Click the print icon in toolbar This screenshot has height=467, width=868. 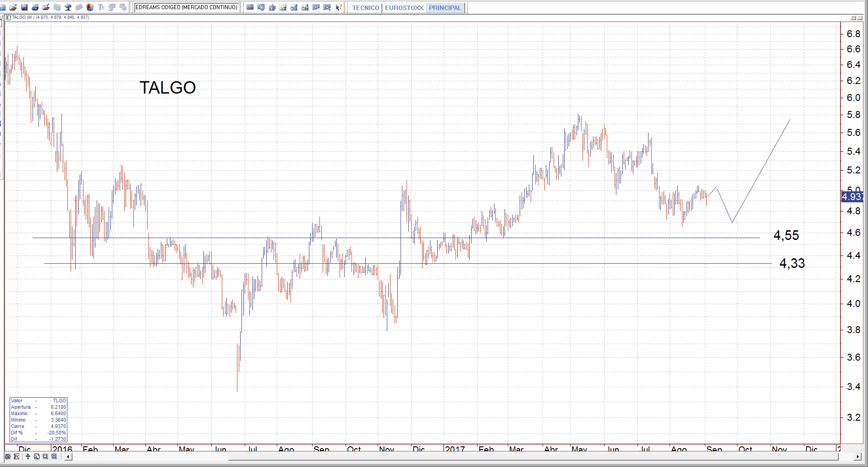click(x=35, y=7)
